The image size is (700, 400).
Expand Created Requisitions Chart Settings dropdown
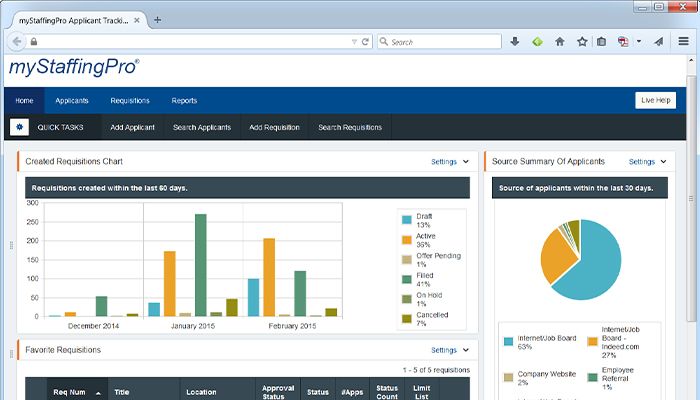click(450, 161)
